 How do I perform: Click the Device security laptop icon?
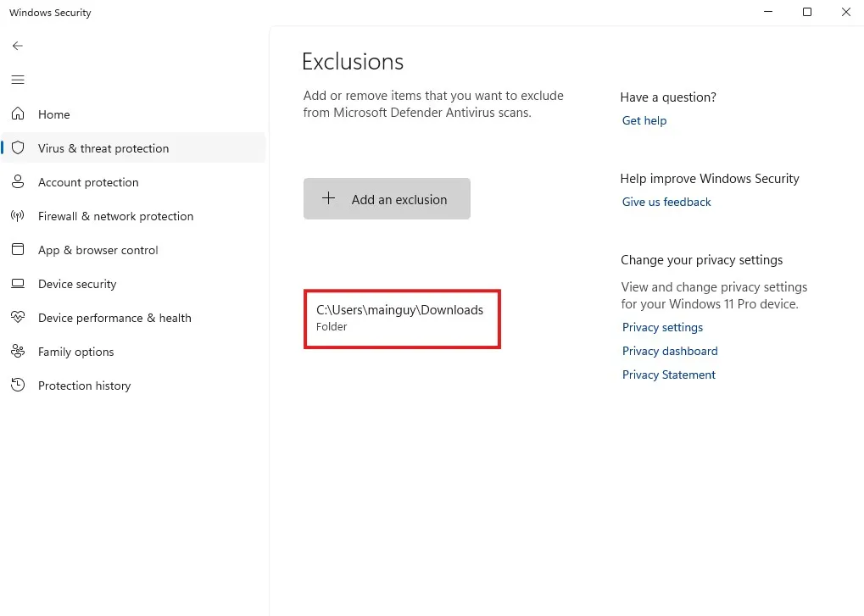coord(18,284)
